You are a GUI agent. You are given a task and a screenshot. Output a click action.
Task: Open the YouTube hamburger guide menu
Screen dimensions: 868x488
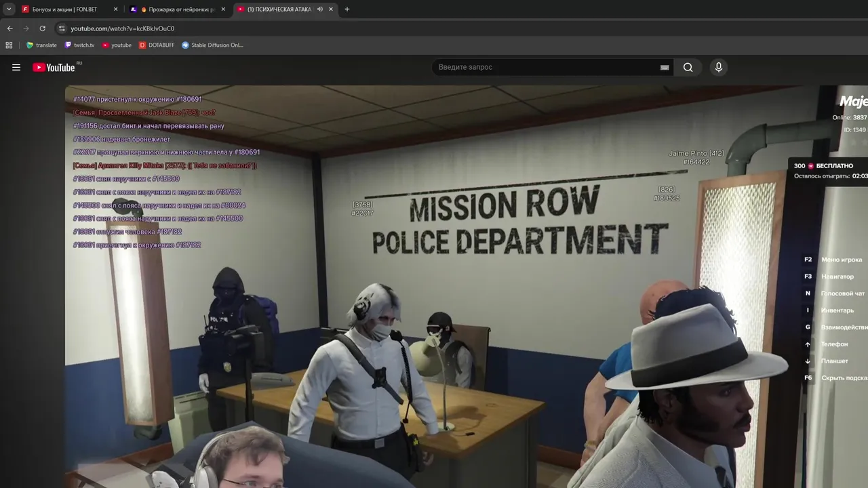pos(16,67)
